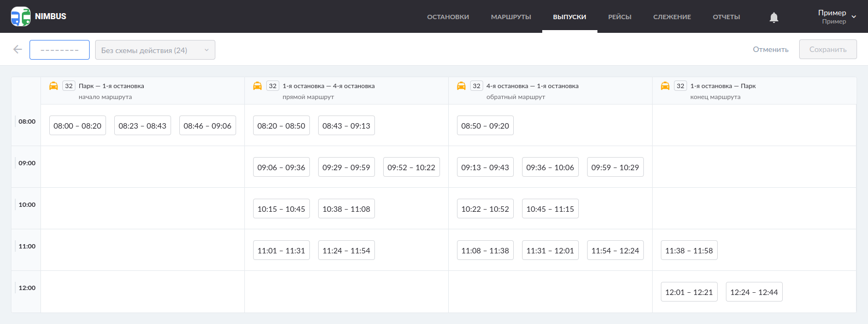Expand the Пример account menu
This screenshot has width=868, height=324.
[837, 16]
